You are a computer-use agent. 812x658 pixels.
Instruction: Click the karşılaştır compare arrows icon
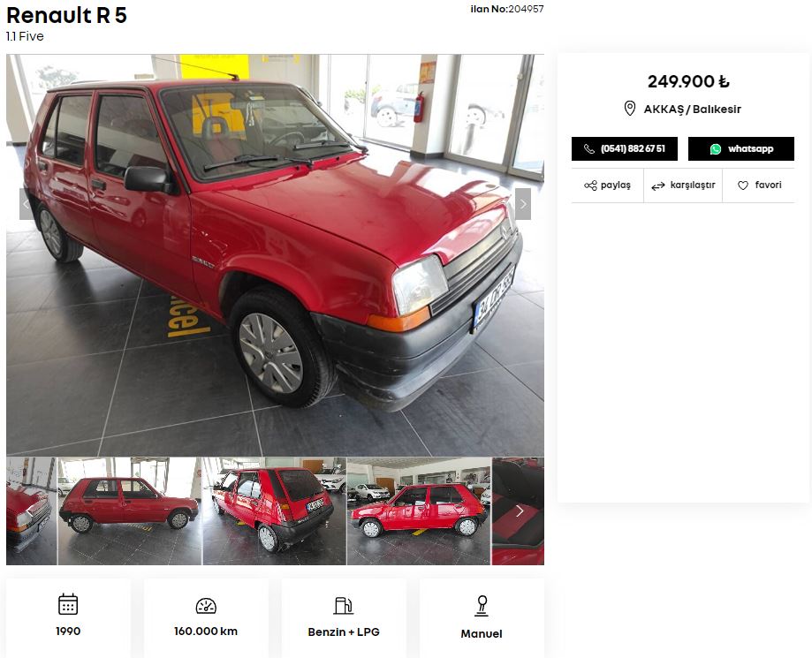(658, 185)
